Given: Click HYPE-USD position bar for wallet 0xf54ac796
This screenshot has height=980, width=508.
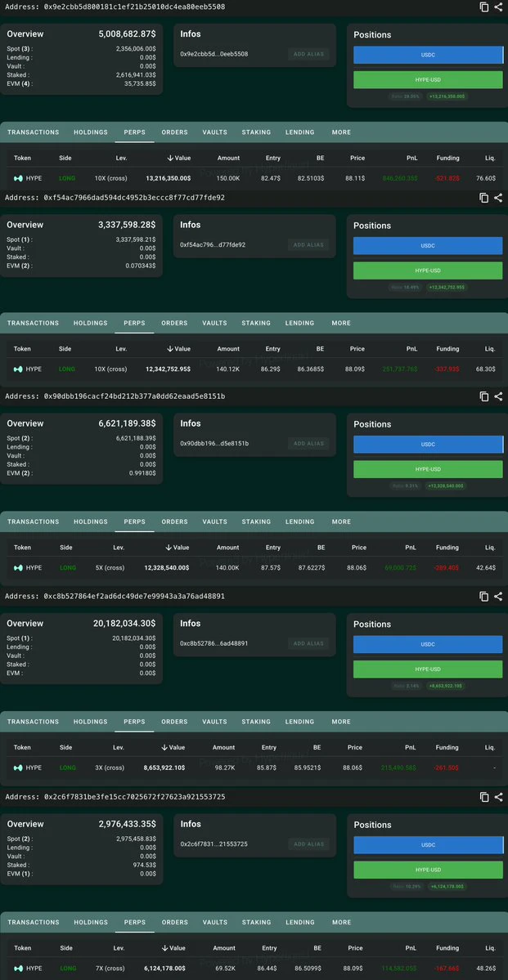Looking at the screenshot, I should 428,271.
